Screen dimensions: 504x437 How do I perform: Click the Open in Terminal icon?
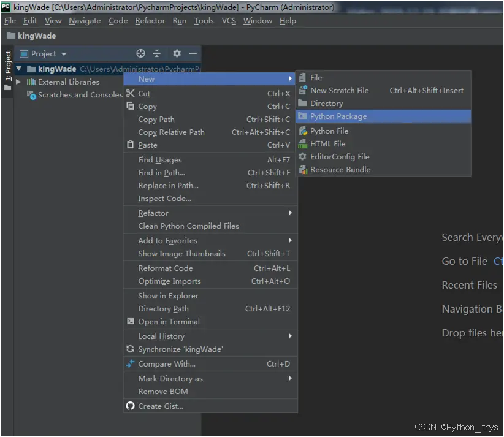pos(130,321)
